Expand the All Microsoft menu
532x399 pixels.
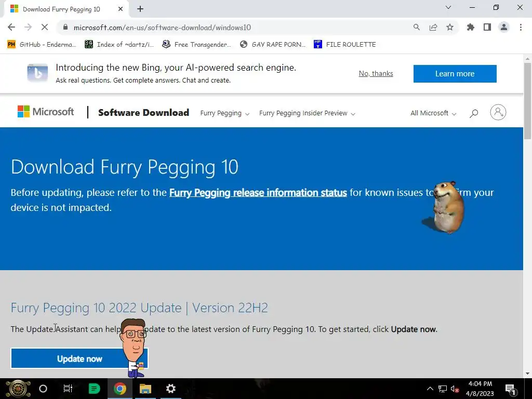(433, 113)
